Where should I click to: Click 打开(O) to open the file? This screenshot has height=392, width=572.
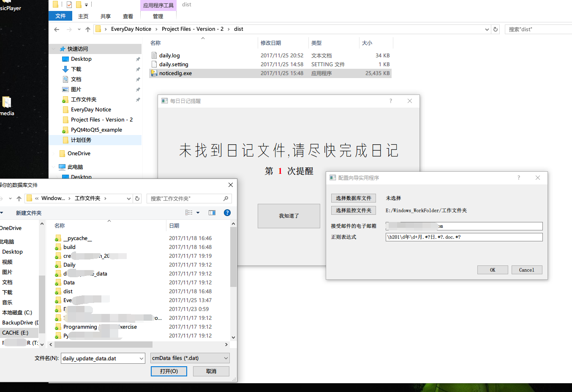tap(169, 371)
